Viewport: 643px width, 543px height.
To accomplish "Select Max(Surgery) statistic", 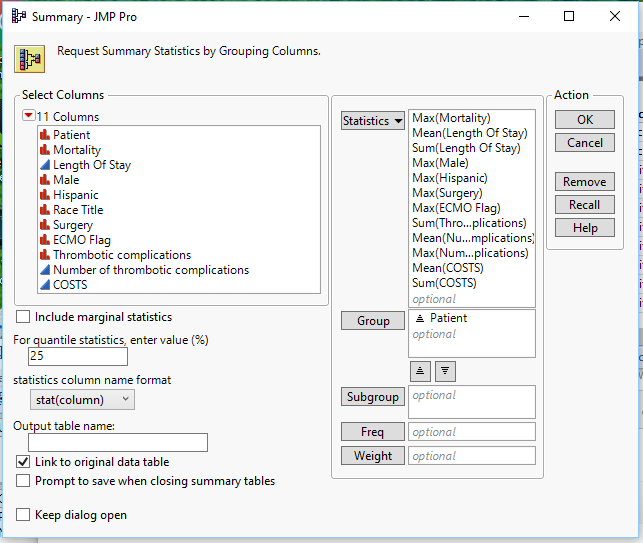I will 447,193.
